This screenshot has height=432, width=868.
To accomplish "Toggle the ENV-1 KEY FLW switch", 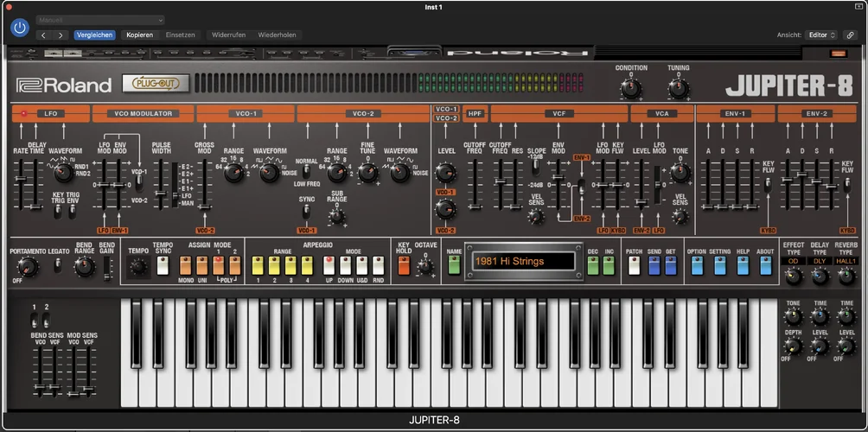I will point(768,185).
